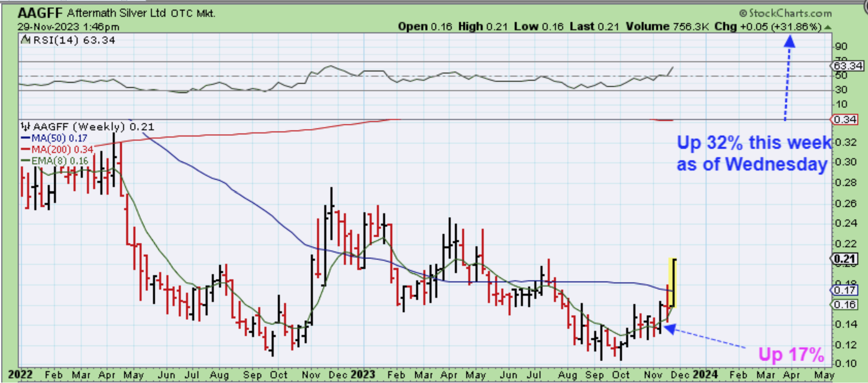Click the 0.10 price axis label
Viewport: 868px width, 383px height.
point(845,364)
